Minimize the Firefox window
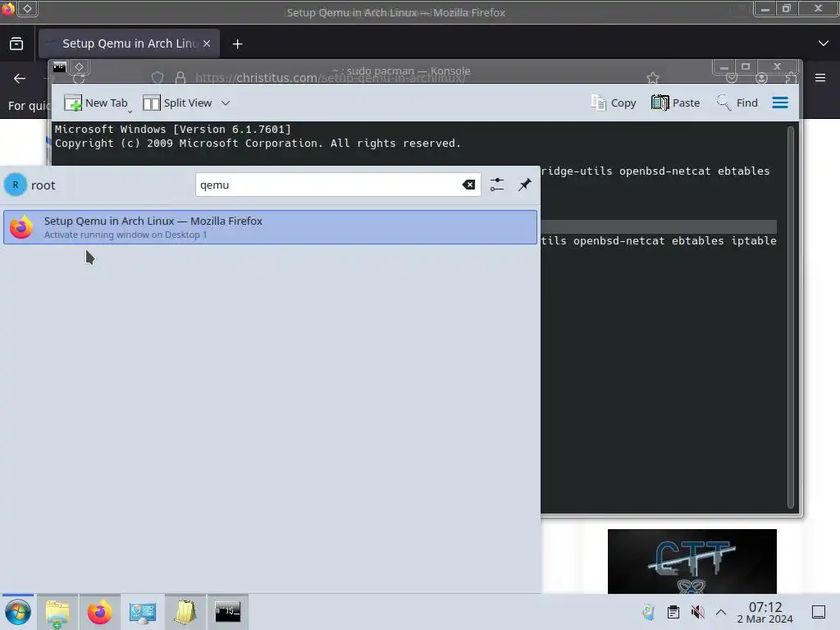This screenshot has height=630, width=840. pyautogui.click(x=765, y=8)
